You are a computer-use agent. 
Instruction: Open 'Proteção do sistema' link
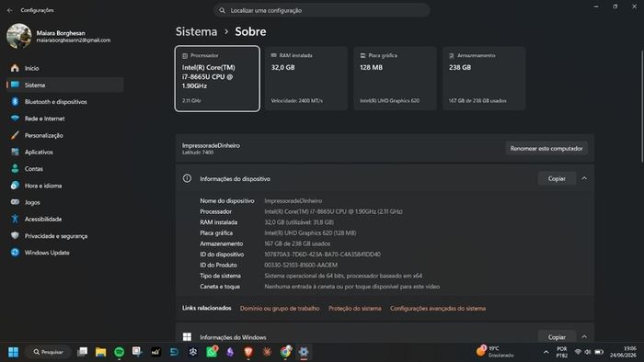click(355, 309)
